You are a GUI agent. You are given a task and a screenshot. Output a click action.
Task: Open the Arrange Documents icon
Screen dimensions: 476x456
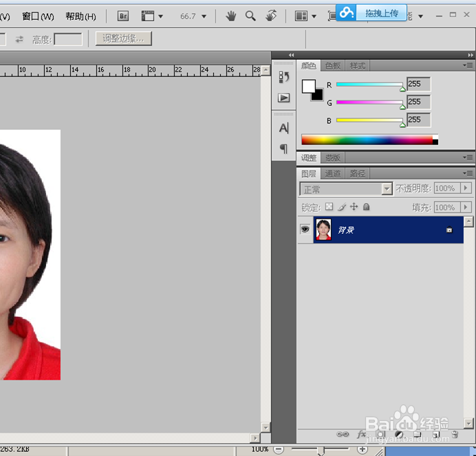click(x=301, y=16)
